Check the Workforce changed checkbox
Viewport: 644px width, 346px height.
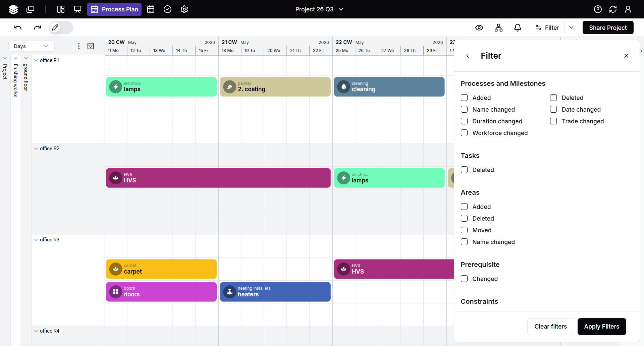464,133
